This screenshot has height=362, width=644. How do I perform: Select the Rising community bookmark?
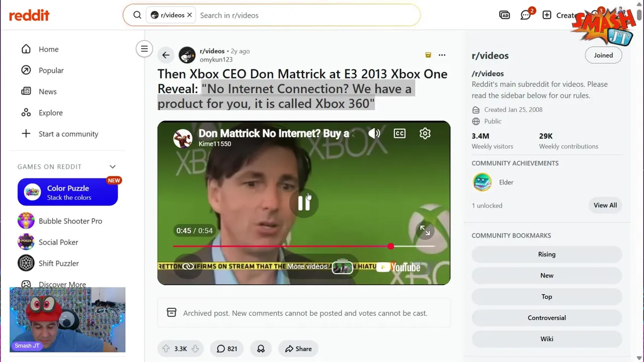pyautogui.click(x=547, y=254)
